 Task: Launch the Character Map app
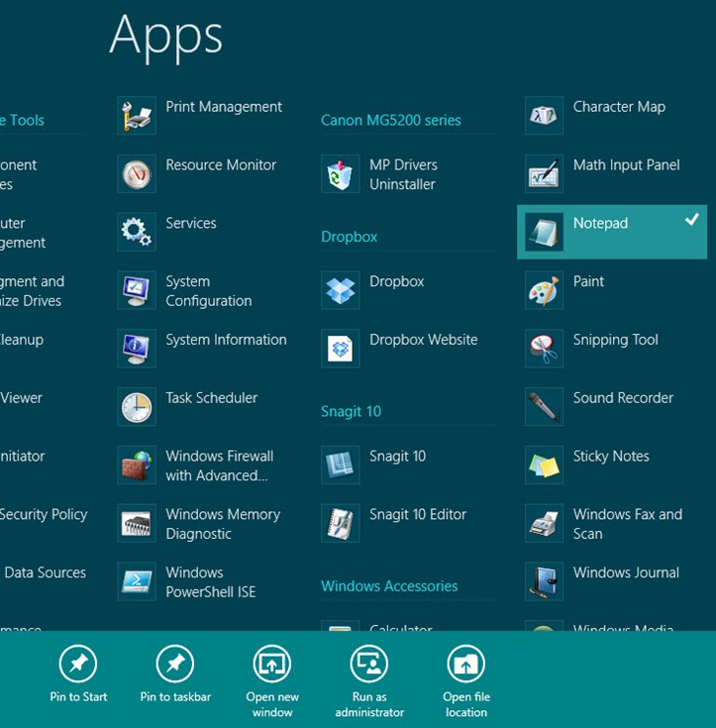(618, 107)
